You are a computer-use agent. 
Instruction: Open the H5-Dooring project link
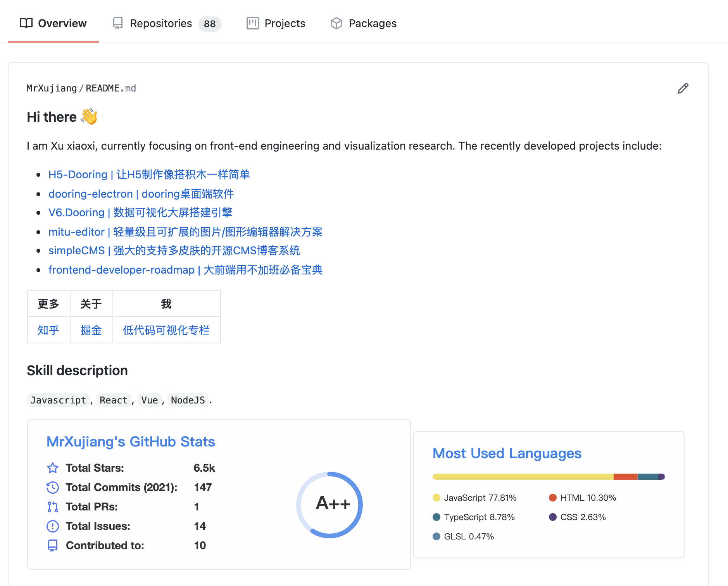tap(149, 174)
